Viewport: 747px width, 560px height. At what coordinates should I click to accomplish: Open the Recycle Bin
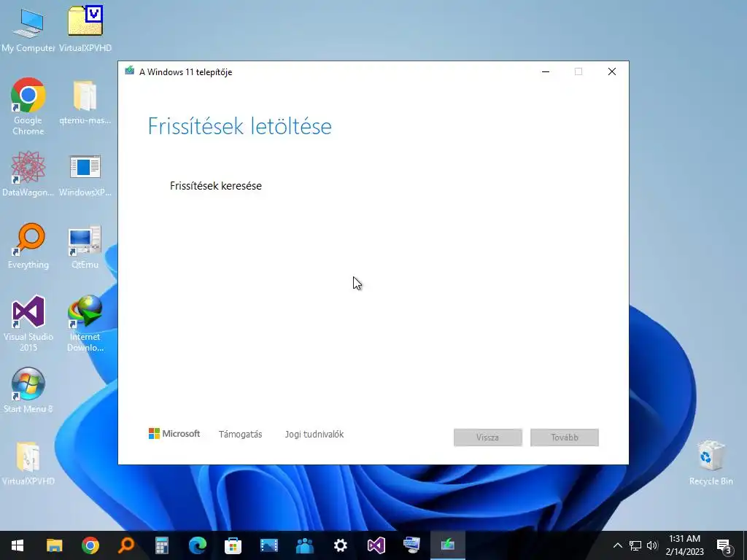(x=711, y=462)
